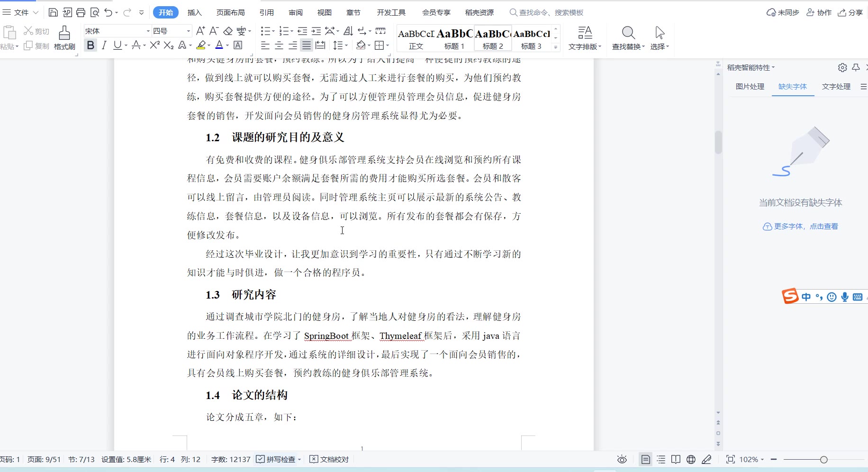Toggle italic formatting
The width and height of the screenshot is (868, 472).
(x=104, y=45)
